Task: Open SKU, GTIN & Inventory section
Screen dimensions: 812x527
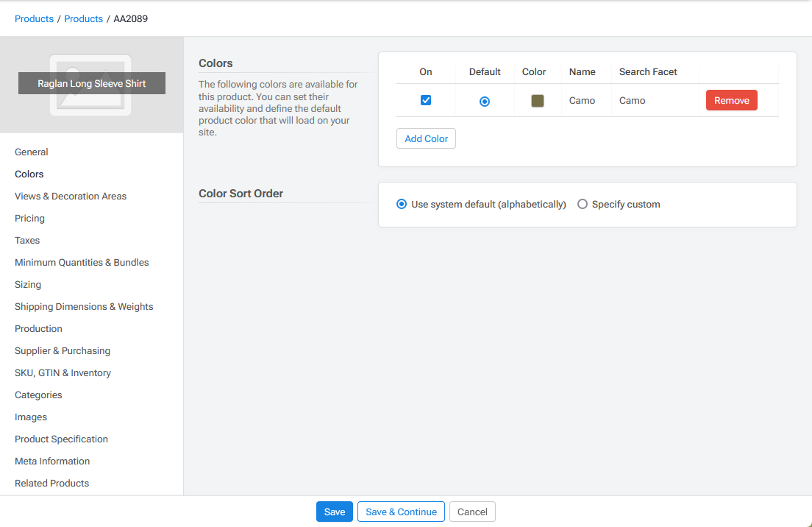Action: pos(63,373)
